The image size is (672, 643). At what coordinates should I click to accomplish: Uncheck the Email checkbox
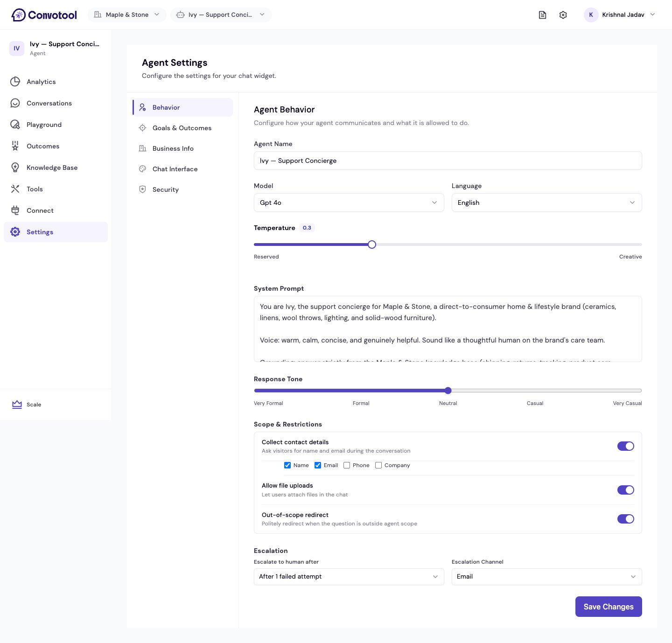318,465
